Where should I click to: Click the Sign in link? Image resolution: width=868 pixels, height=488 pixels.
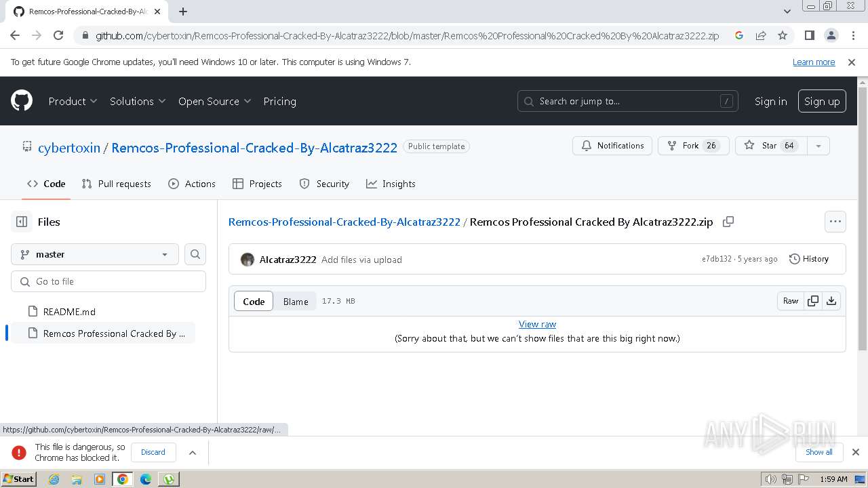(x=770, y=101)
